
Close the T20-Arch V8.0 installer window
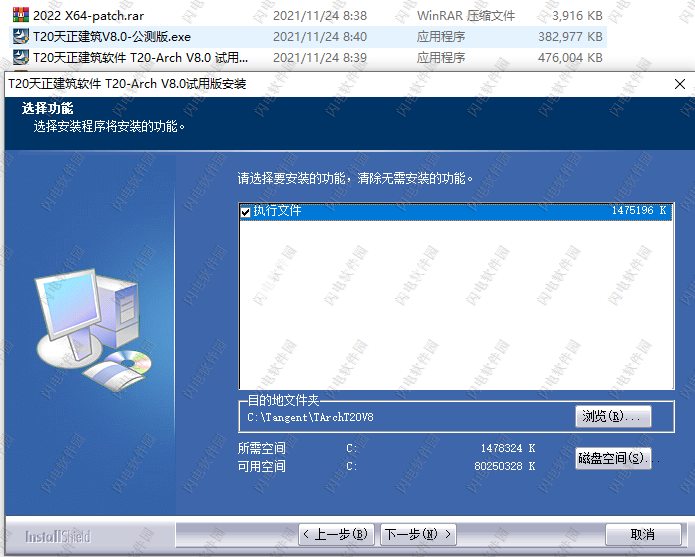coord(679,84)
